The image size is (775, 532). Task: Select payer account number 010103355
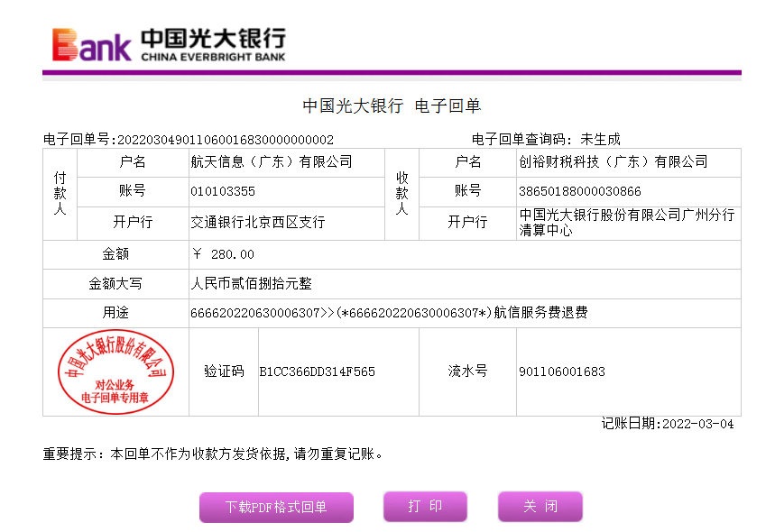pos(223,191)
